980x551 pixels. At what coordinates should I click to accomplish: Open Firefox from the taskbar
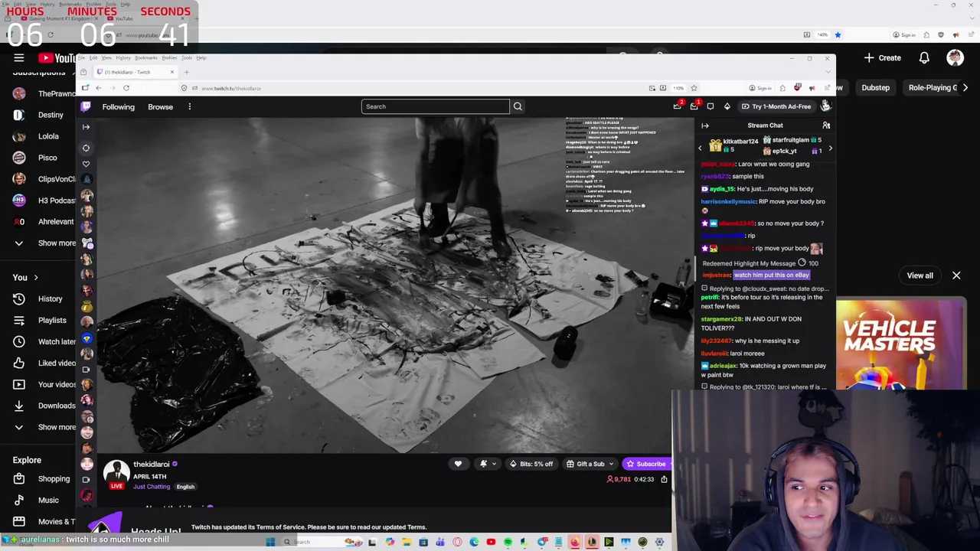(575, 542)
